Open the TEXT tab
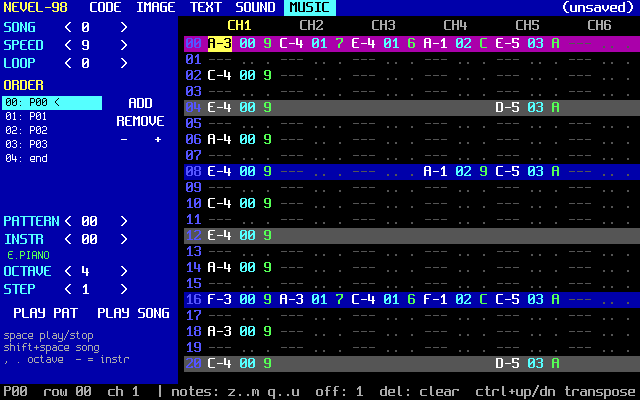Screen dimensions: 640x400 pyautogui.click(x=205, y=7)
